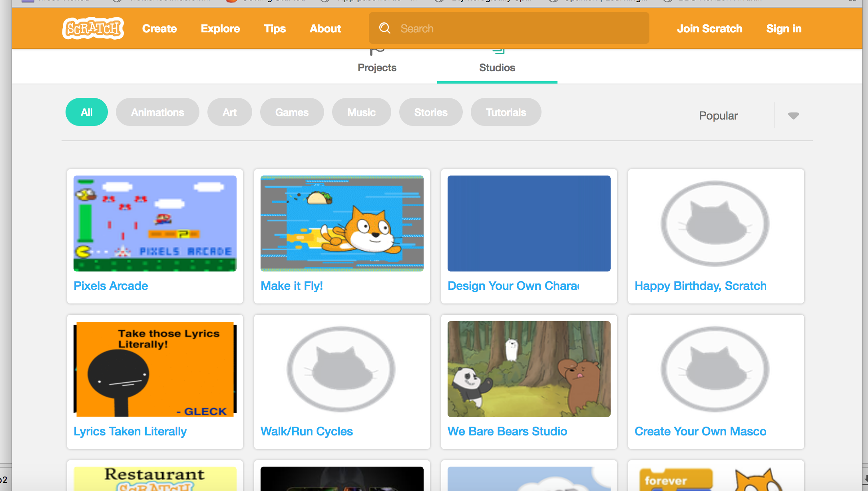The height and width of the screenshot is (491, 868).
Task: Enable the Games category filter
Action: click(292, 112)
